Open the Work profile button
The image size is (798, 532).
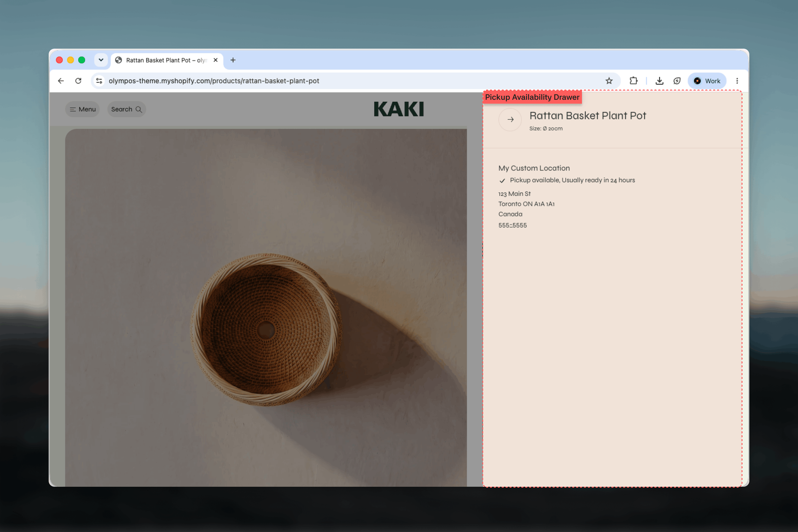point(707,81)
